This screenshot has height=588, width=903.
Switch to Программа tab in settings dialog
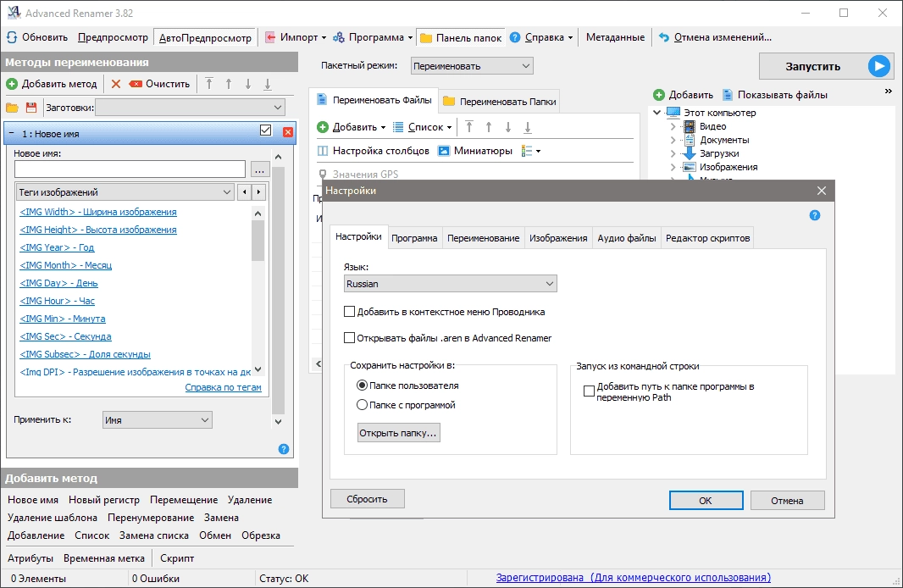[414, 238]
